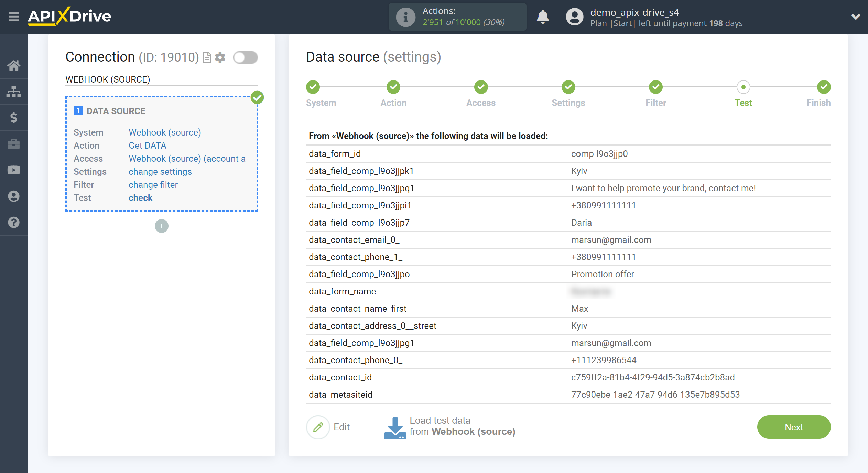Select the +111239986544 phone value
This screenshot has height=473, width=868.
click(x=604, y=360)
